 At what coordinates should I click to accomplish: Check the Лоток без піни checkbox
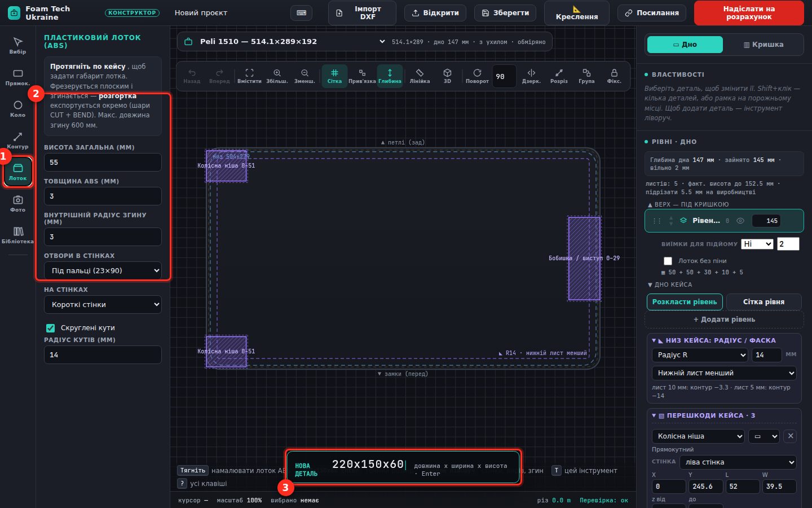click(668, 261)
